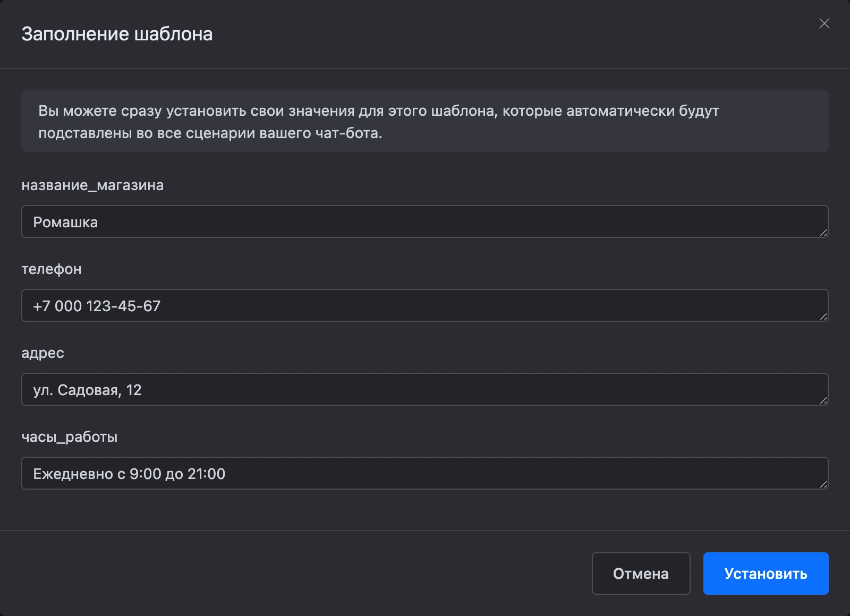Click empty header area right of dialog title
Image resolution: width=850 pixels, height=616 pixels.
click(x=510, y=34)
